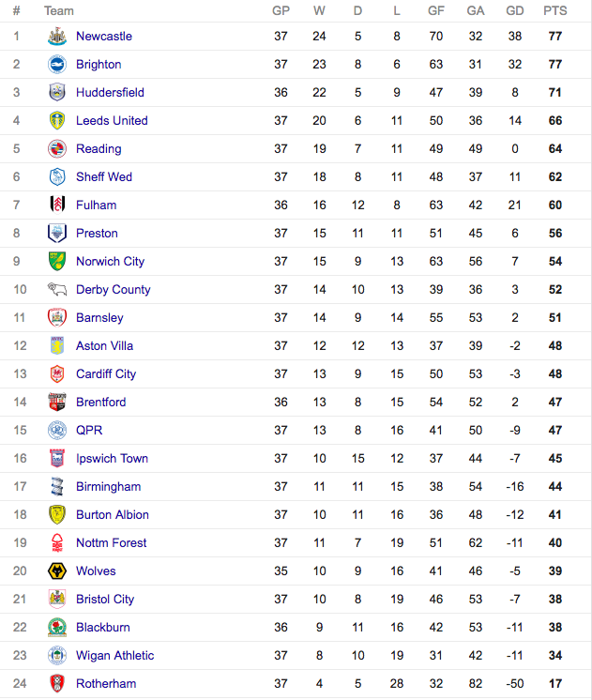592x700 pixels.
Task: Click the Newcastle club crest icon
Action: point(57,37)
